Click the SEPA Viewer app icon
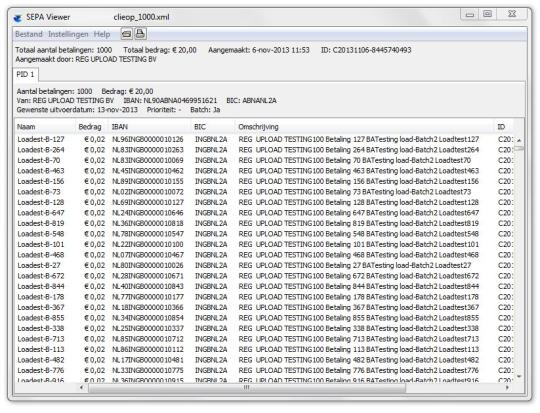 click(17, 18)
